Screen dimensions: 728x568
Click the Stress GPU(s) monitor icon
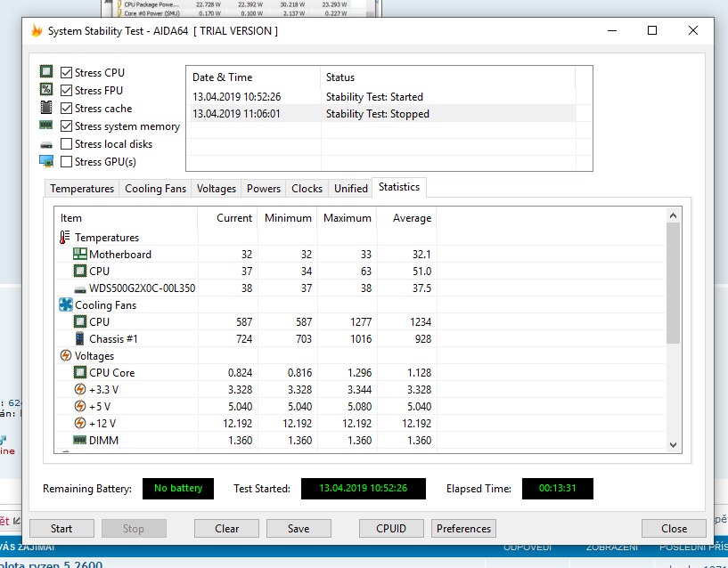tap(46, 161)
